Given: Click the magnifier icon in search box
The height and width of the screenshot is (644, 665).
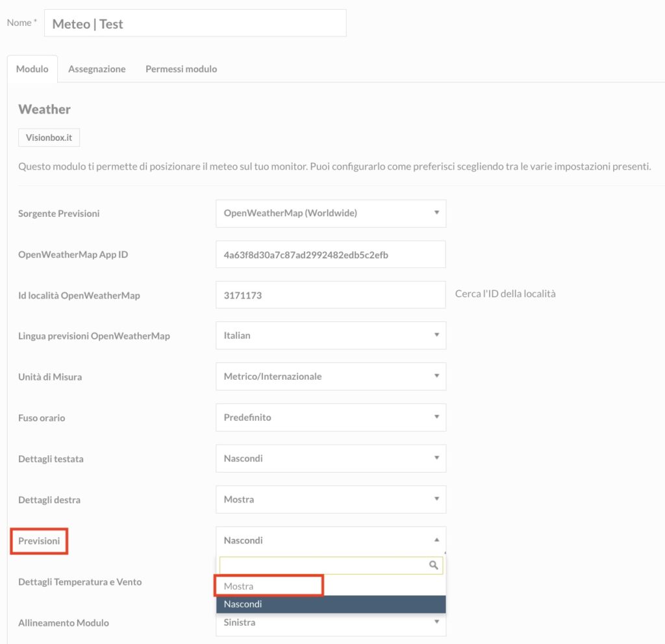Looking at the screenshot, I should (433, 565).
